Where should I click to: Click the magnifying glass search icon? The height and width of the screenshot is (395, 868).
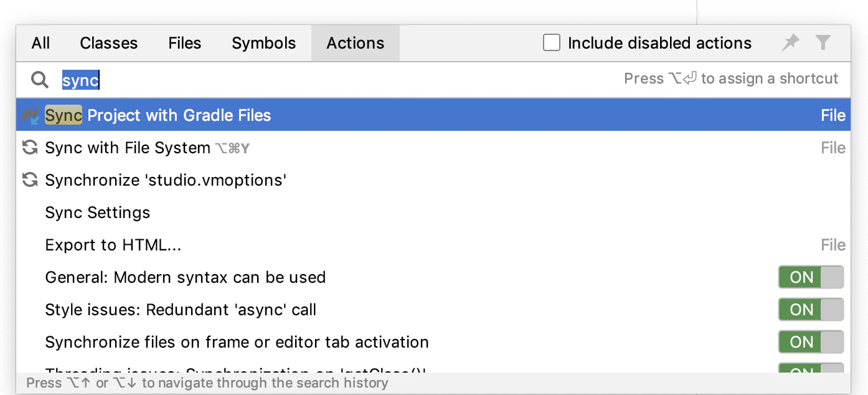pyautogui.click(x=40, y=80)
